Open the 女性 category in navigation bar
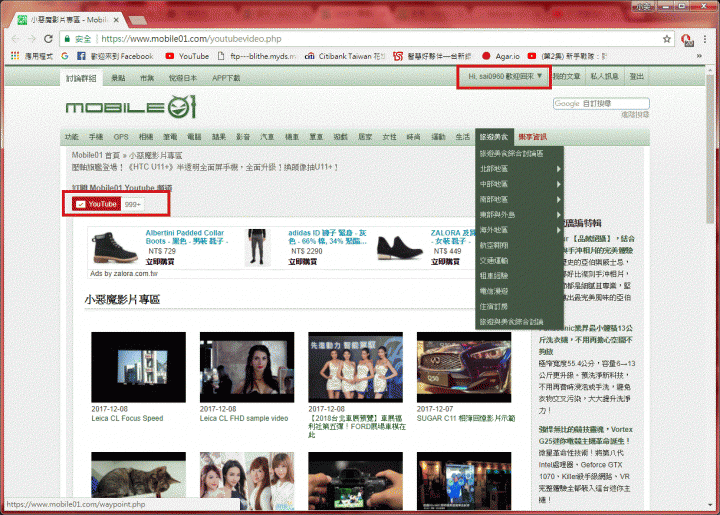Viewport: 720px width, 515px height. [x=389, y=137]
